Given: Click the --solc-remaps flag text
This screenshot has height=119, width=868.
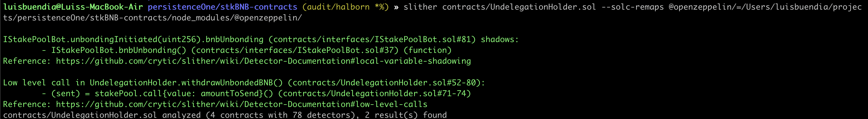Looking at the screenshot, I should [632, 7].
